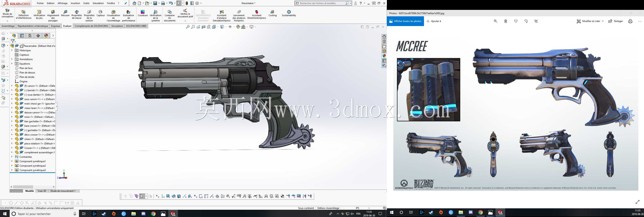This screenshot has height=217, width=644.
Task: Click the print icon in Photos
Action: point(630,21)
